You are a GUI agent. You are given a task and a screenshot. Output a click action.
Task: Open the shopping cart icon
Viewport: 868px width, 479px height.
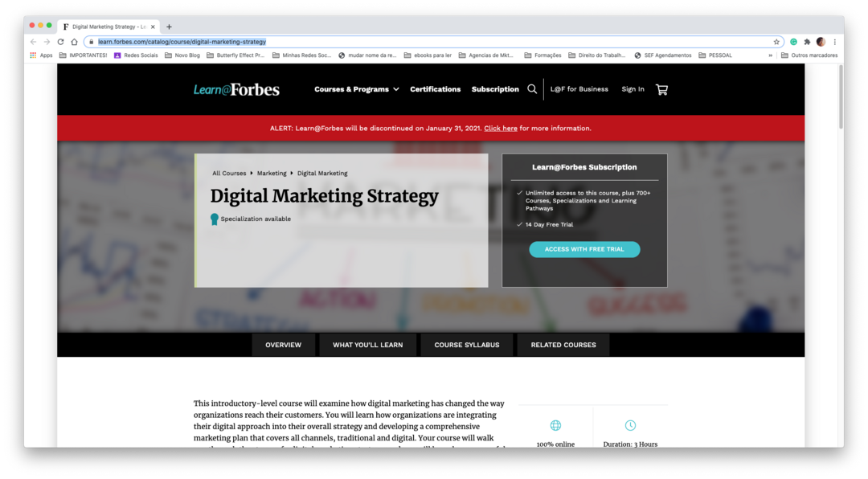pyautogui.click(x=661, y=89)
